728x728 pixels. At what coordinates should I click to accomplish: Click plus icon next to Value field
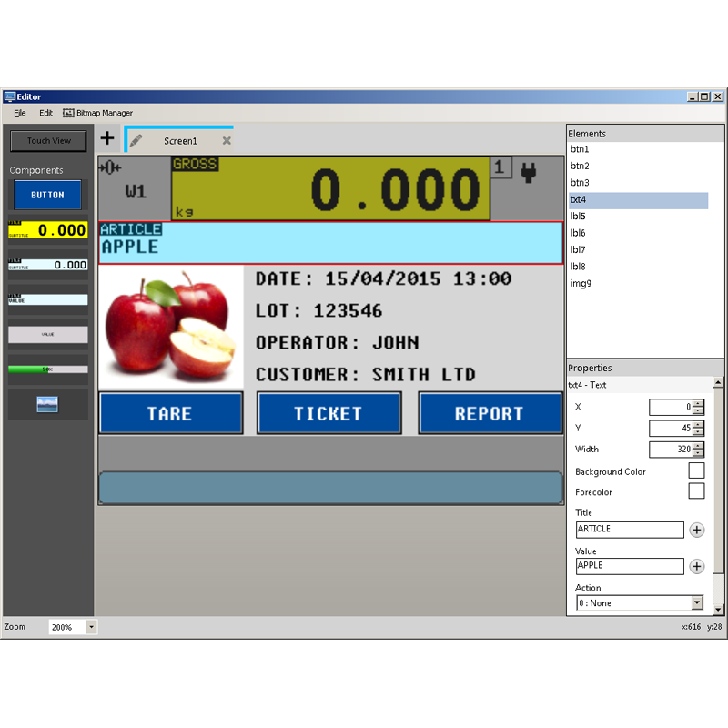(696, 566)
